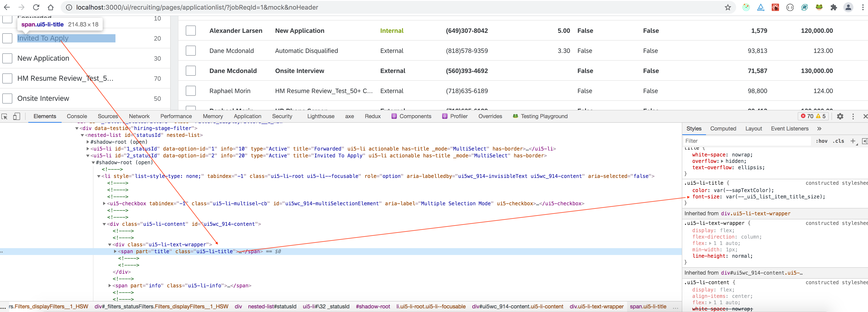Check the checkbox beside Alexander Larsen's row
The image size is (868, 312).
tap(190, 30)
